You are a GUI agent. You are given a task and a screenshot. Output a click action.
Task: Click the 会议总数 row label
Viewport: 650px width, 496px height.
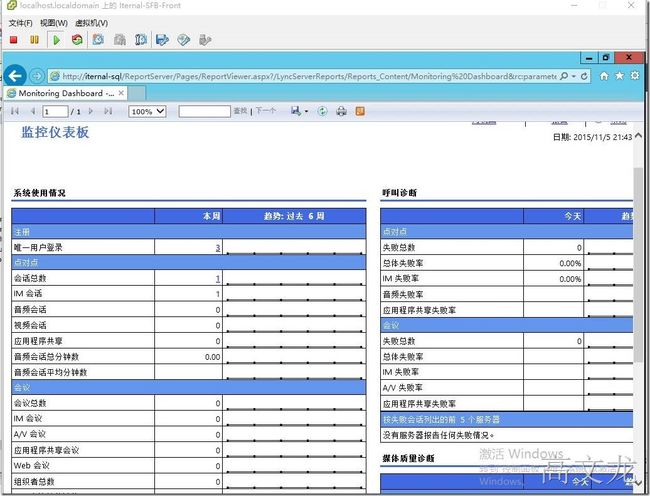coord(30,403)
